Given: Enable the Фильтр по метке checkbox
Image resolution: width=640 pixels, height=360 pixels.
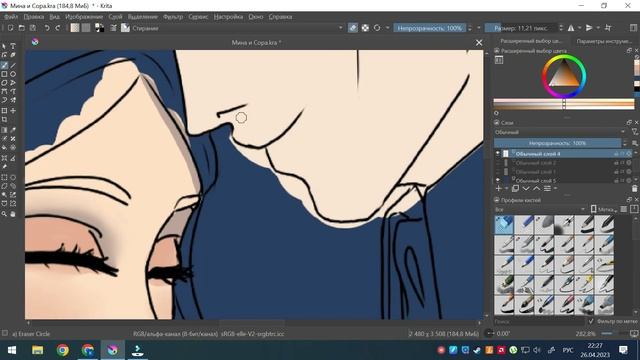Looking at the screenshot, I should 591,321.
